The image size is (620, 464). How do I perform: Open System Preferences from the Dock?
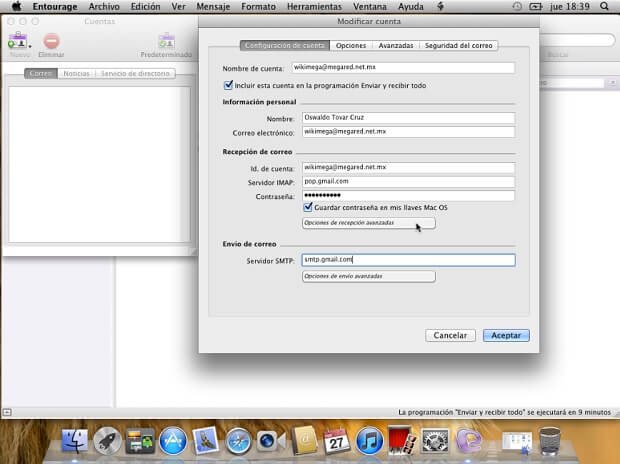click(435, 440)
